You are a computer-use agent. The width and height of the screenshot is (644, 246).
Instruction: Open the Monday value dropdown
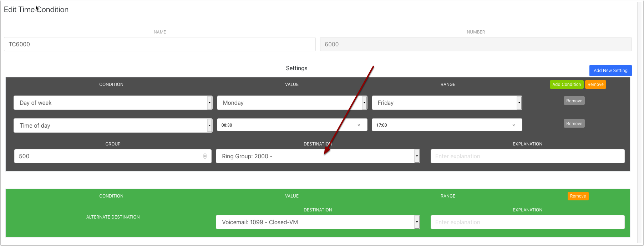(x=364, y=103)
